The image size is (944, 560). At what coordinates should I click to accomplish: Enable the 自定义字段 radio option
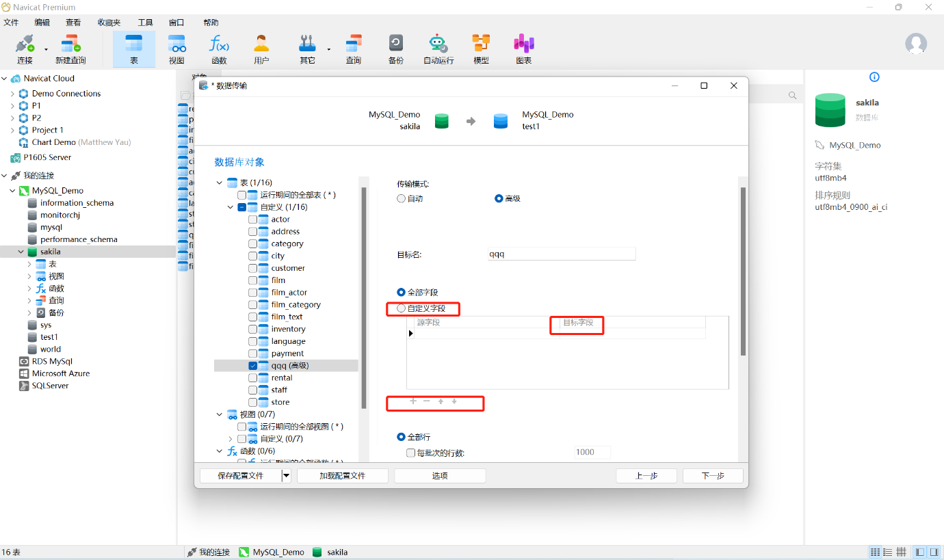tap(402, 308)
